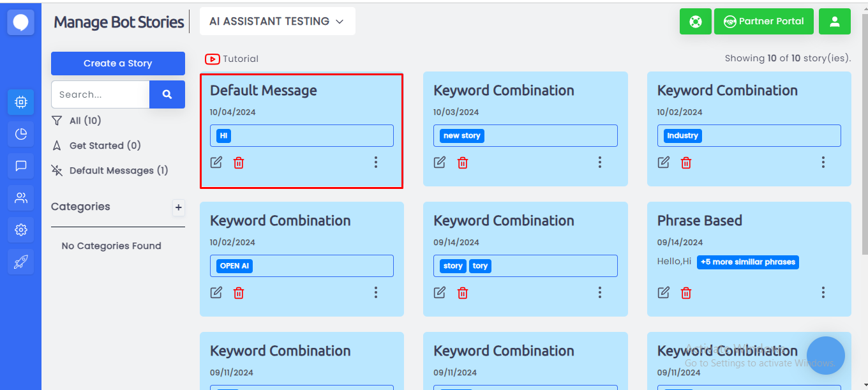
Task: Add a category with the plus button
Action: pos(179,207)
